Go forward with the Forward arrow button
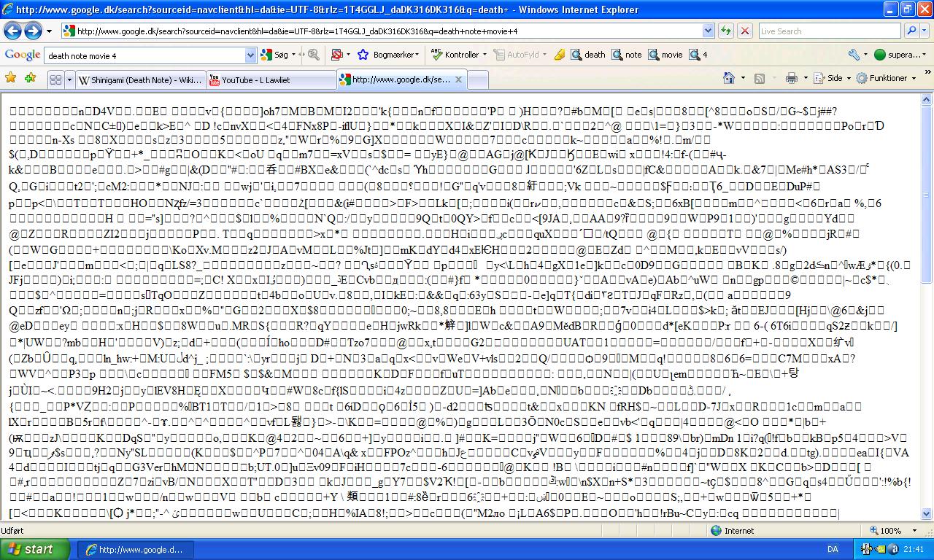This screenshot has height=560, width=934. (x=33, y=31)
